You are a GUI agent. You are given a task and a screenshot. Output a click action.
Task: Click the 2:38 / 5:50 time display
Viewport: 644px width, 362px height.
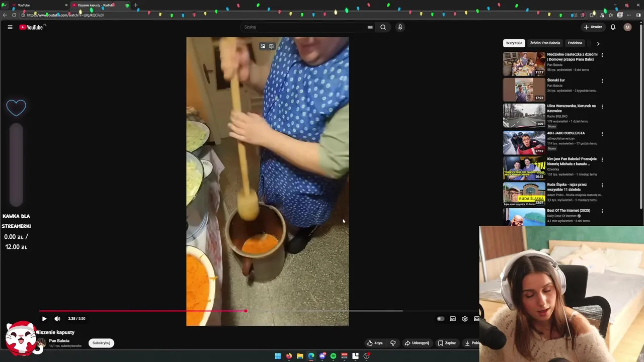(x=76, y=319)
